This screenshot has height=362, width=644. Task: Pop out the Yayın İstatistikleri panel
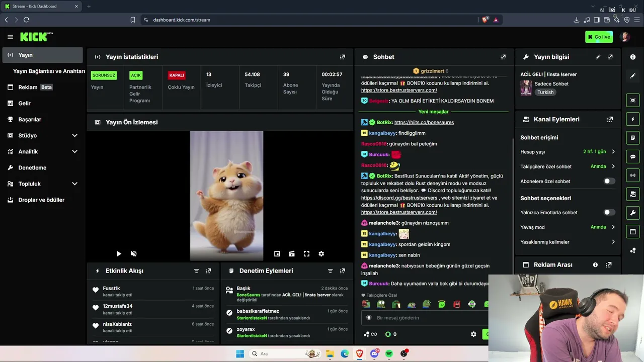(343, 57)
